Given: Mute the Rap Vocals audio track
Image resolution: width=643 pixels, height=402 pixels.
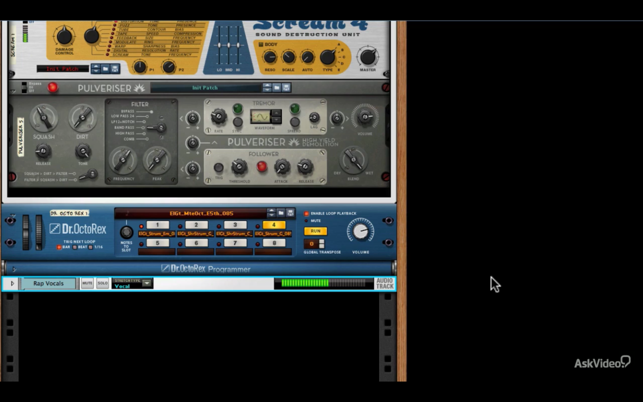Looking at the screenshot, I should (87, 283).
